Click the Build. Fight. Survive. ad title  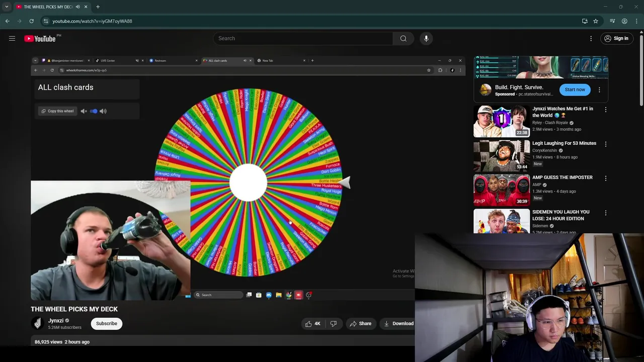519,87
